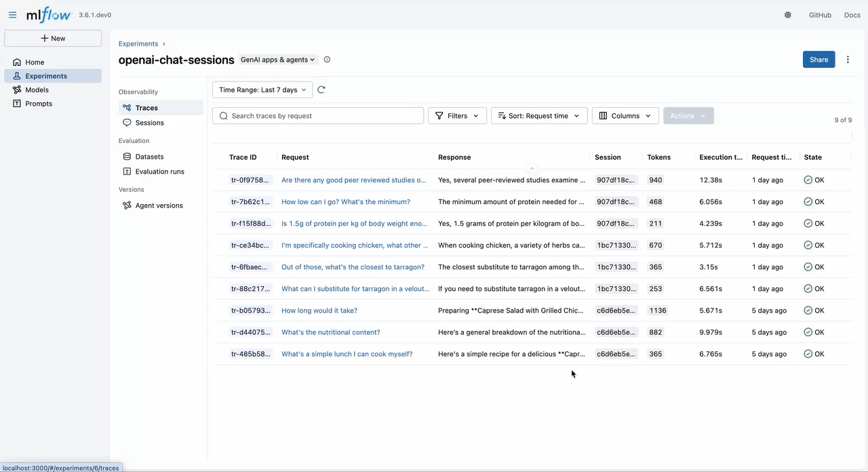Viewport: 868px width, 472px height.
Task: Open Models from the sidebar
Action: pos(37,90)
